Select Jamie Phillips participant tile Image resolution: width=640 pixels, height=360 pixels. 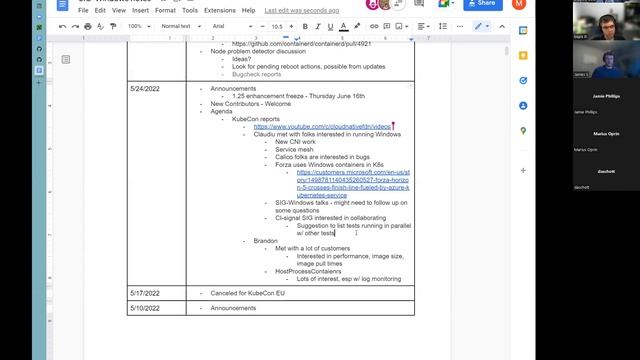[x=606, y=96]
